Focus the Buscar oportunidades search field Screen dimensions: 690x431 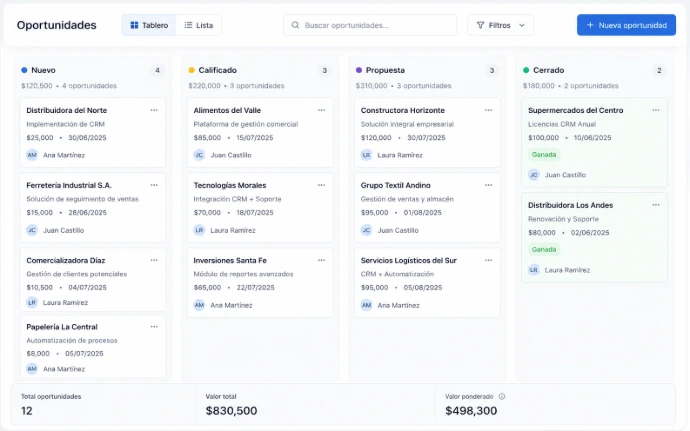pos(370,25)
